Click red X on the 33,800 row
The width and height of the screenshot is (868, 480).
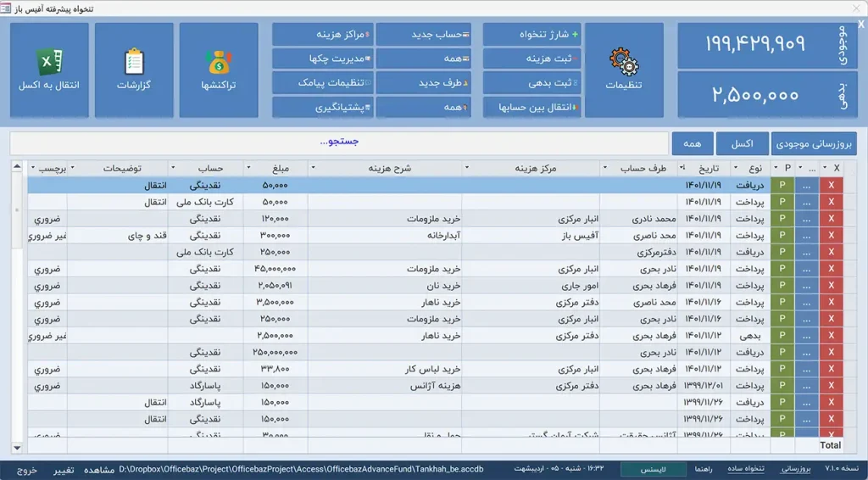[x=831, y=369]
